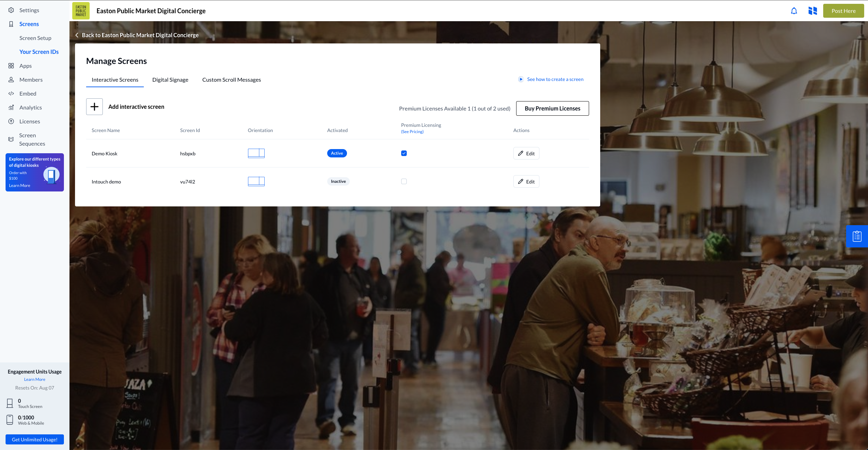
Task: Click Demo Kiosk landscape orientation icon
Action: 256,153
